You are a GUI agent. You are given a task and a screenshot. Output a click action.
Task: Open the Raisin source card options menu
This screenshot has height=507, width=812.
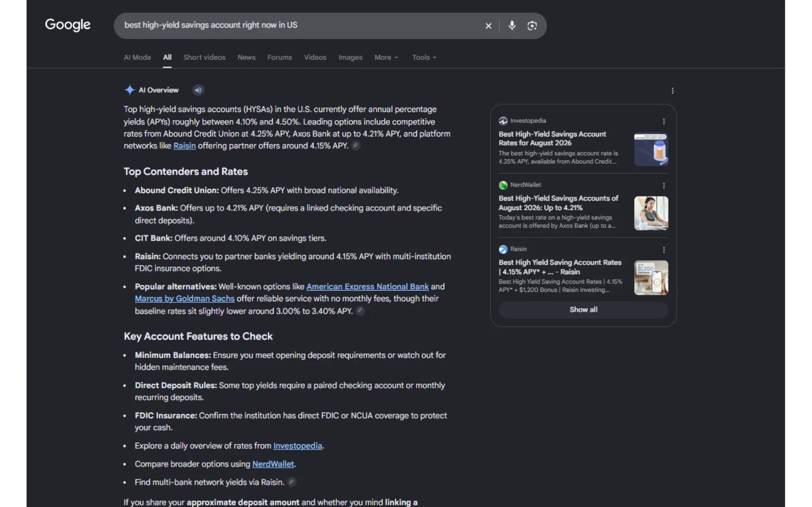pos(663,250)
